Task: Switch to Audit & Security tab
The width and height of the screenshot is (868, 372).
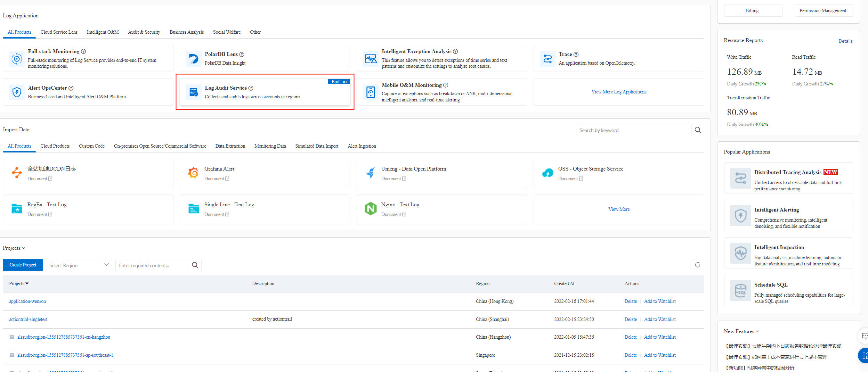Action: coord(144,32)
